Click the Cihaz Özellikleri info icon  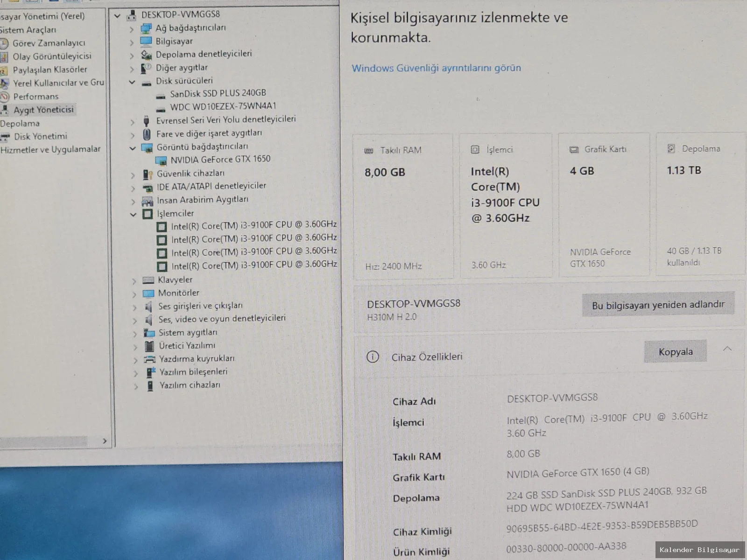tap(373, 357)
